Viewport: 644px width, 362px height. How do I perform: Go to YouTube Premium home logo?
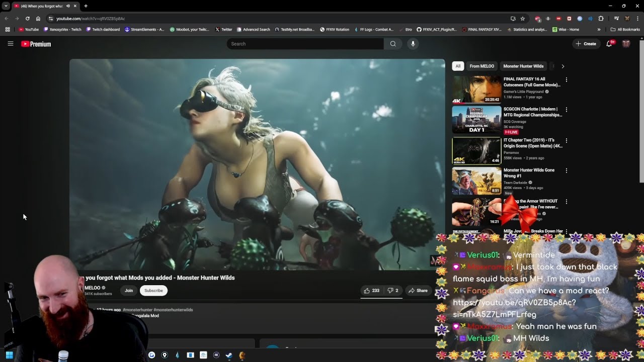[x=36, y=44]
